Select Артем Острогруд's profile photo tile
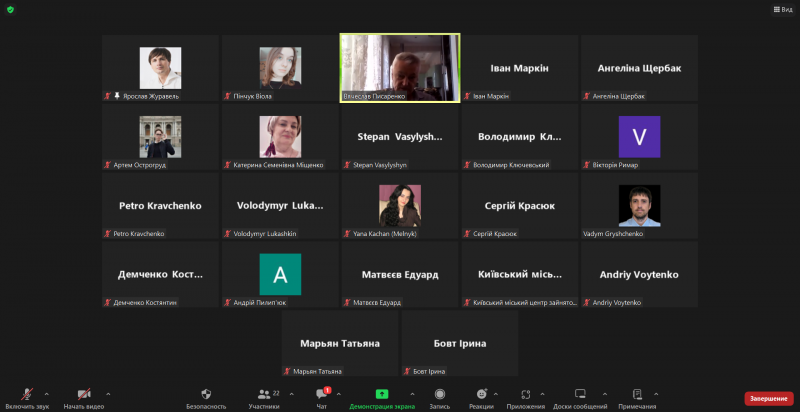This screenshot has height=412, width=800. pyautogui.click(x=160, y=137)
